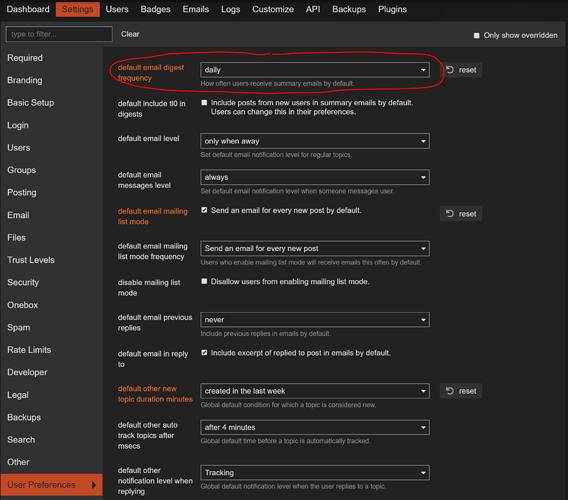Check Disallow users from enabling mailing list mode
This screenshot has height=500, width=568.
[x=204, y=282]
